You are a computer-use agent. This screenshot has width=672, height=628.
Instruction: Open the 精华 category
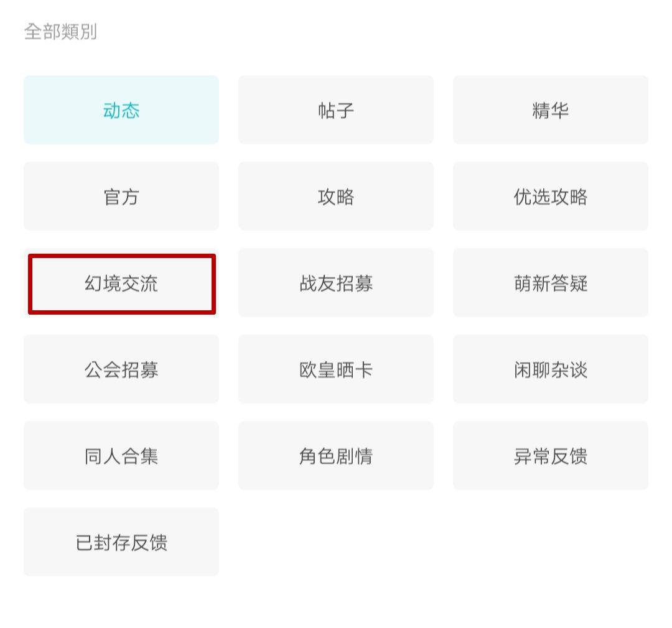tap(551, 110)
